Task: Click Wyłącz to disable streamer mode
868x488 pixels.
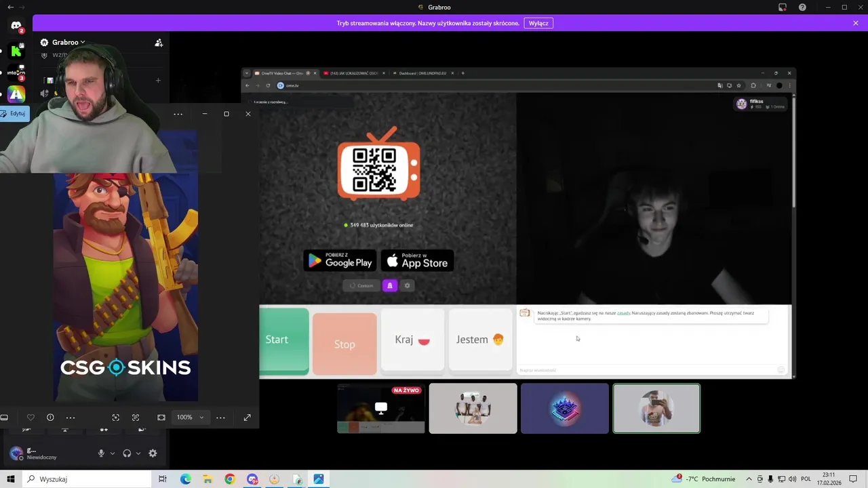Action: pos(538,23)
